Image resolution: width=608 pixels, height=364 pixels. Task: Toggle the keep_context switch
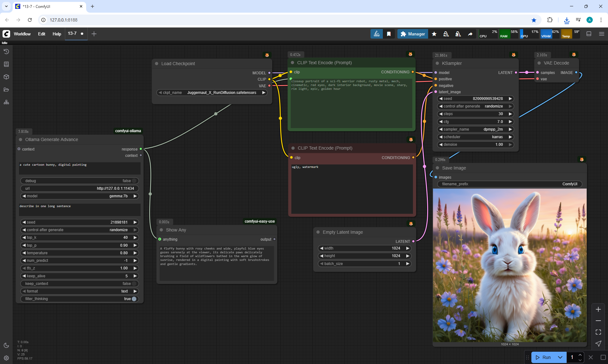[134, 284]
